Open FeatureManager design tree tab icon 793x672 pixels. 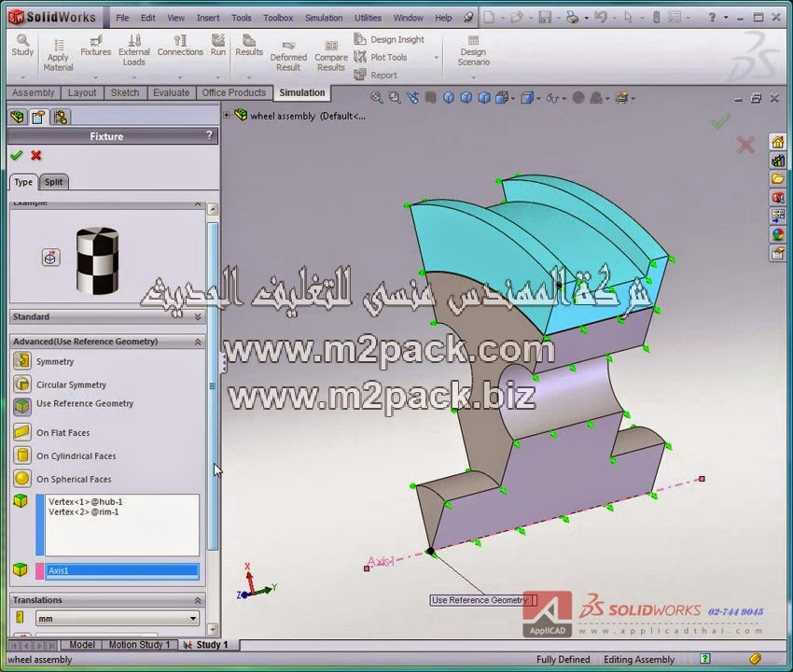point(17,117)
